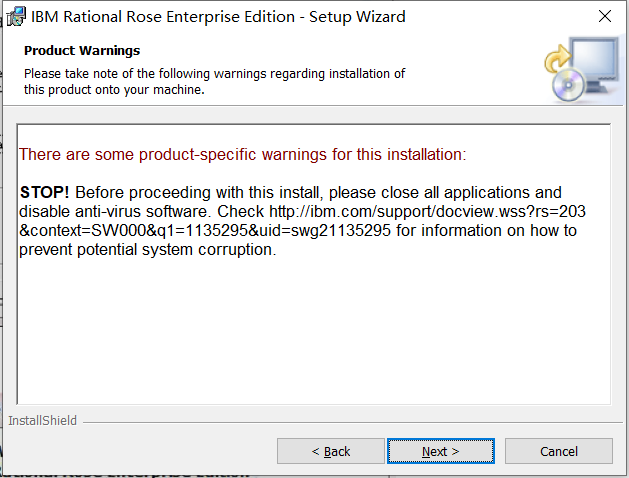
Task: Click the Product Warnings header title
Action: [82, 51]
